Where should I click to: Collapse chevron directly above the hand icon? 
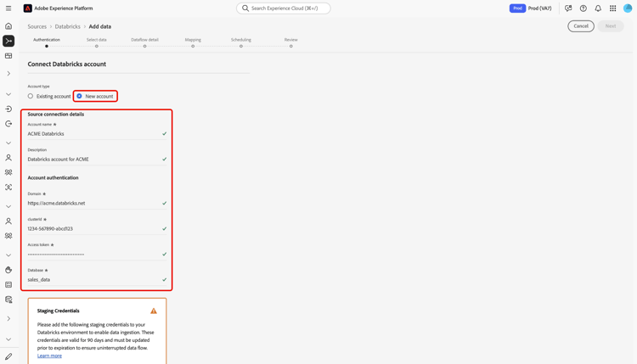pos(8,255)
